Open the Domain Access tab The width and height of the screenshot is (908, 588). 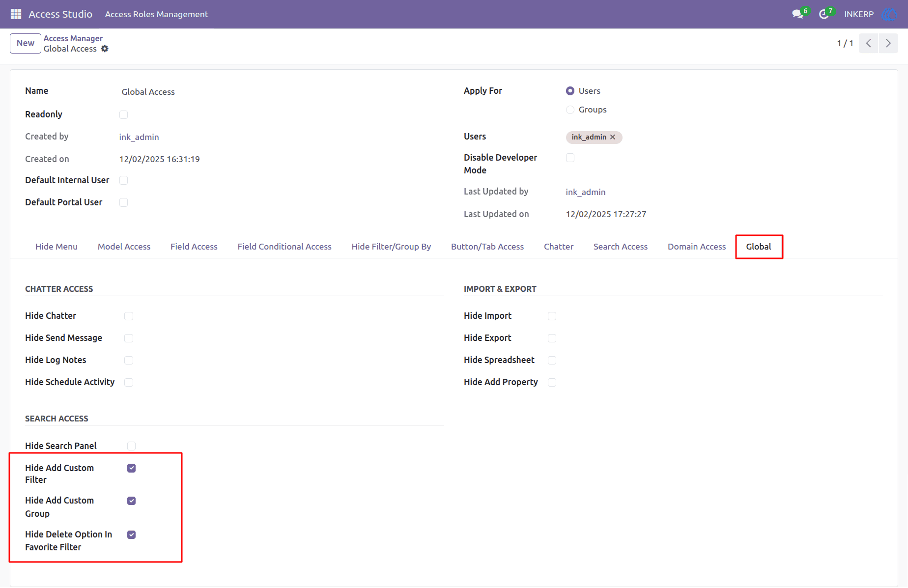click(x=696, y=247)
